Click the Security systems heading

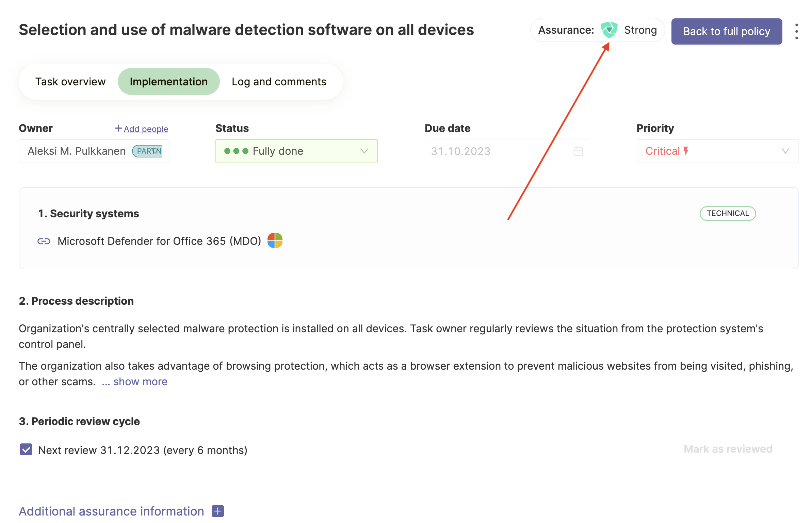[88, 214]
